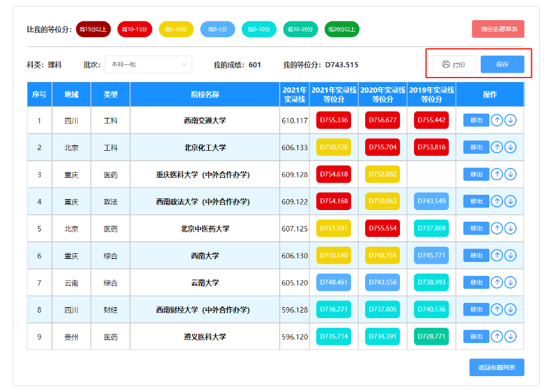The width and height of the screenshot is (552, 392).
Task: Move 西南大学 row down
Action: tap(510, 255)
